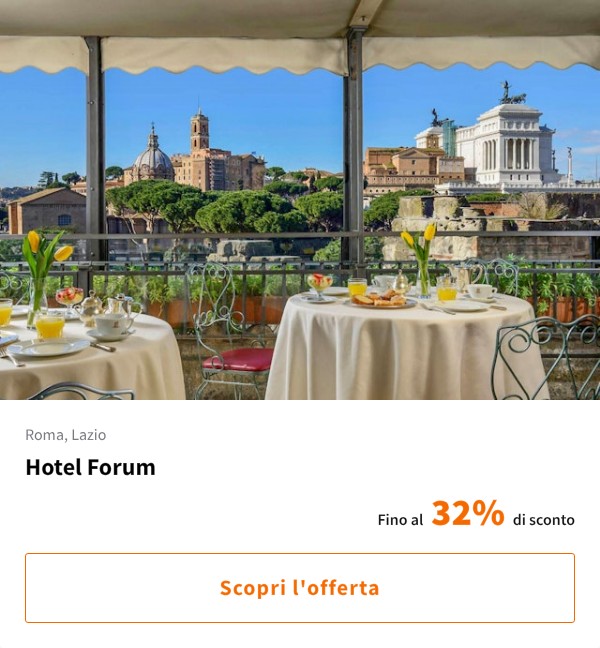This screenshot has width=600, height=648.
Task: Click the brick bell tower in photo
Action: [x=200, y=135]
